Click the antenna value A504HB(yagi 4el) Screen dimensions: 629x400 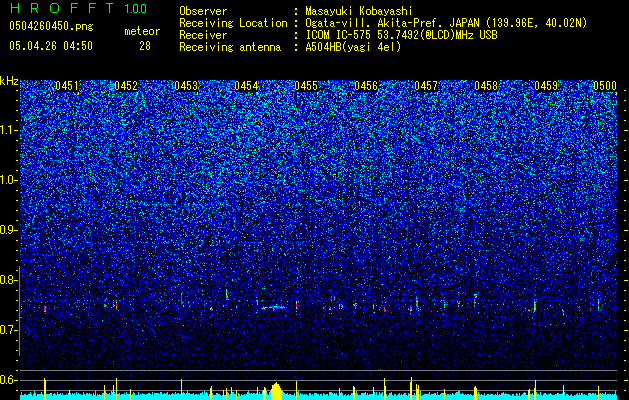353,47
